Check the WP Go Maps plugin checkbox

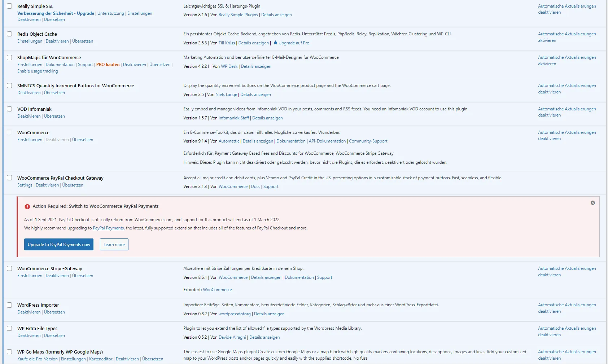tap(9, 352)
